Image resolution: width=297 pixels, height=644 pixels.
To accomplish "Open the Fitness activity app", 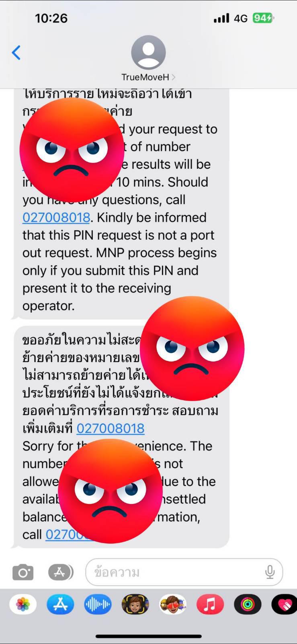I will [248, 605].
